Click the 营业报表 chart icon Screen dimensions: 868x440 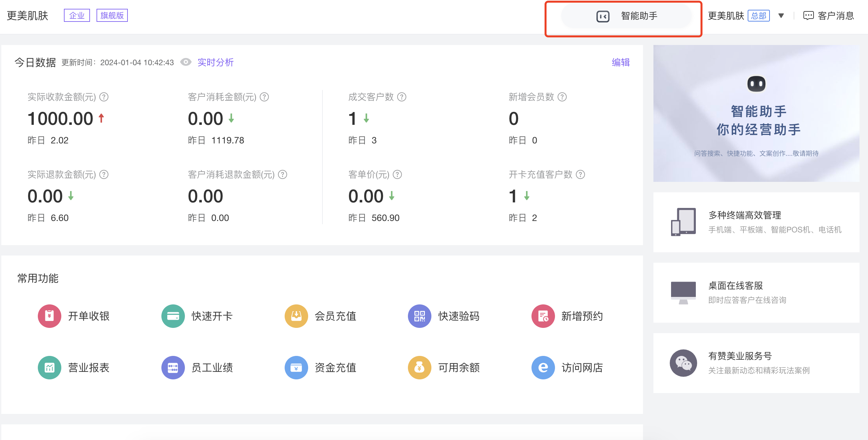49,367
